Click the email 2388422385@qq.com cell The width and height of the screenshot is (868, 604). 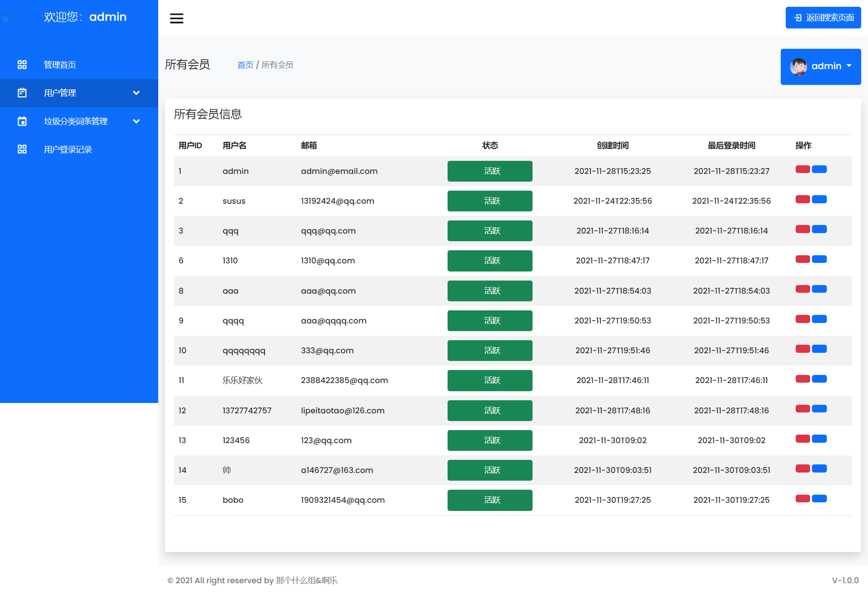point(344,380)
